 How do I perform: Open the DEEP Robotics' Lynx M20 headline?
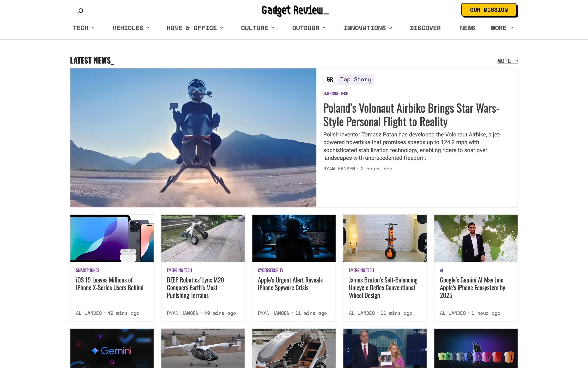195,288
